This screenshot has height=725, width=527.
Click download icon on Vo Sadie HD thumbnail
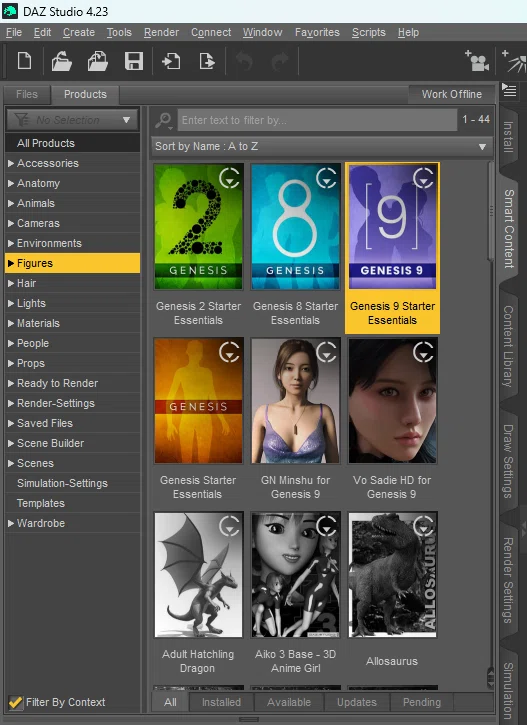coord(423,352)
